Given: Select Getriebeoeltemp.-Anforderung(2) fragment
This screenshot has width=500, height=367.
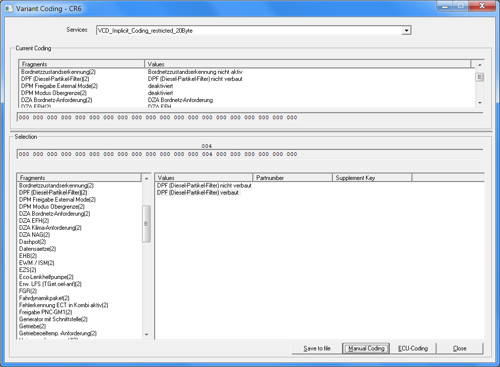Looking at the screenshot, I should tap(58, 333).
